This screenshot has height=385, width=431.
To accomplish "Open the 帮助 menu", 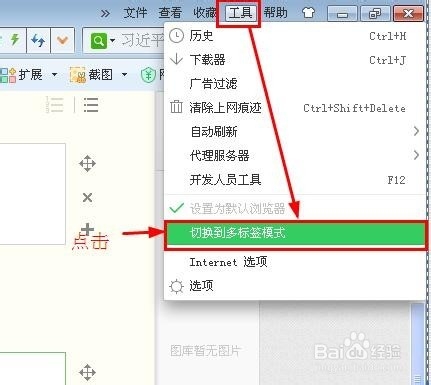I will (275, 13).
